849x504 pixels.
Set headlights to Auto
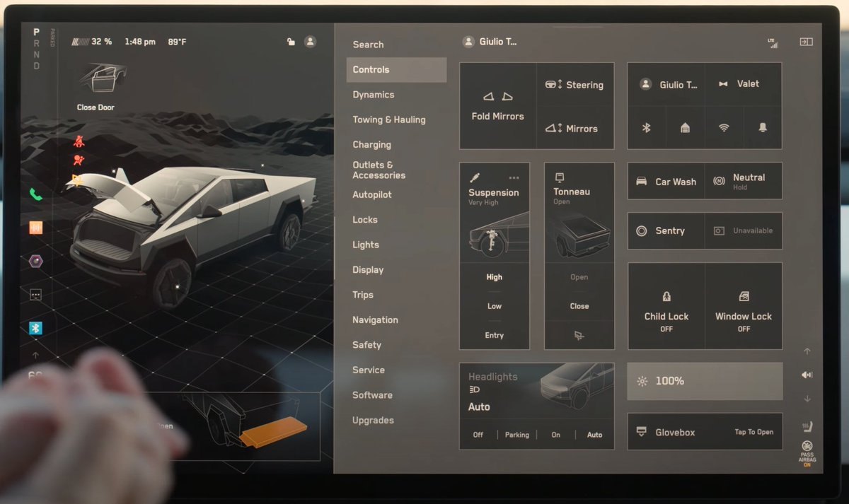(595, 435)
